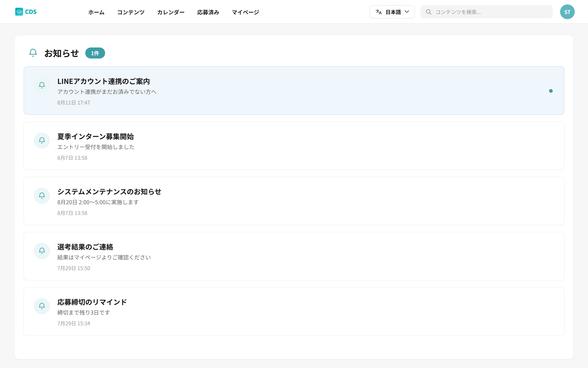This screenshot has height=368, width=588.
Task: Click the お知らせ page heading
Action: [x=62, y=53]
